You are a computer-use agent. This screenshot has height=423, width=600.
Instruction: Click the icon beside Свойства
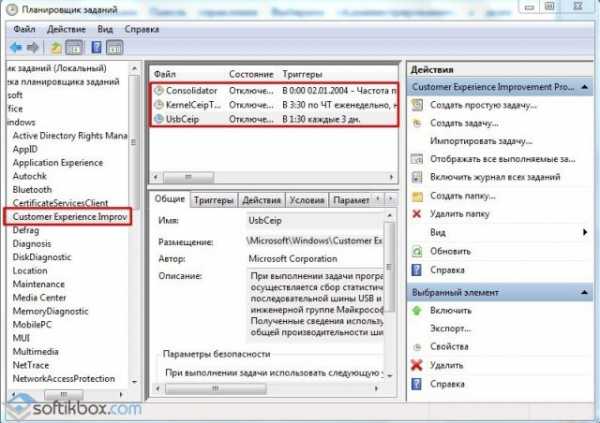(417, 347)
